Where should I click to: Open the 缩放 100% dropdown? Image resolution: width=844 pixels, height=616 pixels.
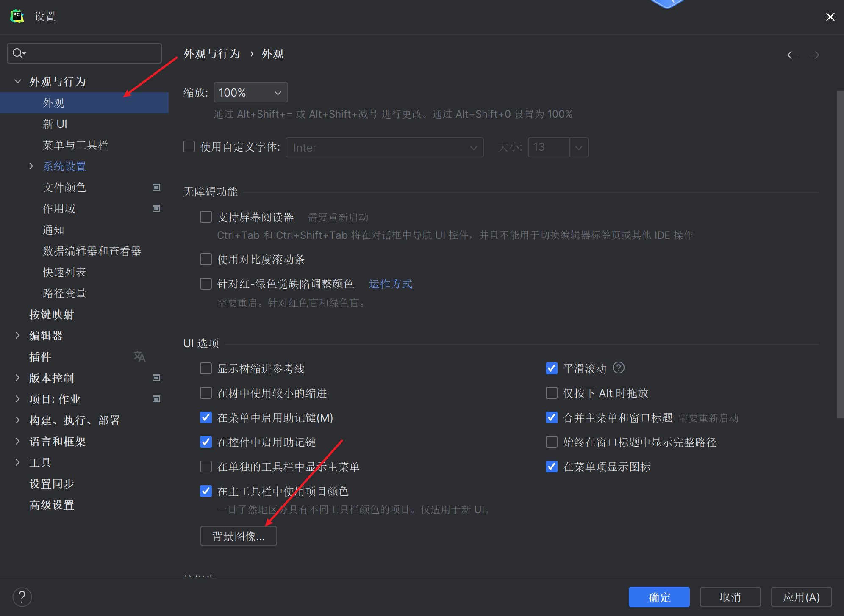(251, 92)
